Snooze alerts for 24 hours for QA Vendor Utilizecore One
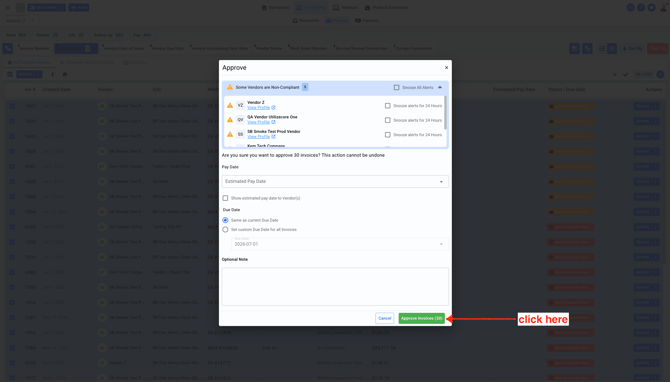670x382 pixels. 388,120
